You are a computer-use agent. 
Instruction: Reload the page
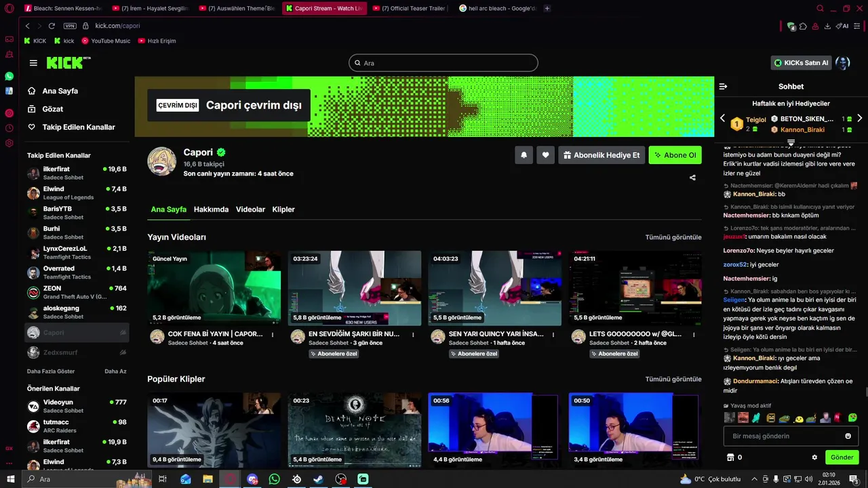pos(52,26)
